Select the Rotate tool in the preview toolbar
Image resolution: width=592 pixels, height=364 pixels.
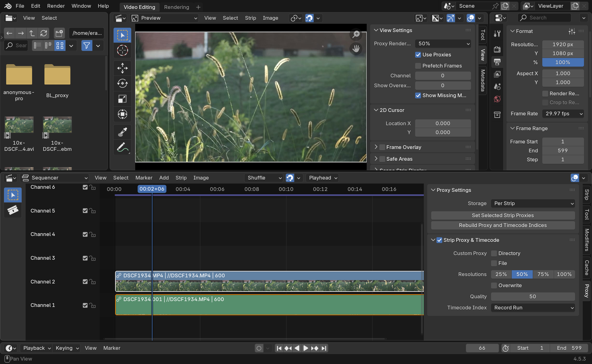(x=122, y=83)
